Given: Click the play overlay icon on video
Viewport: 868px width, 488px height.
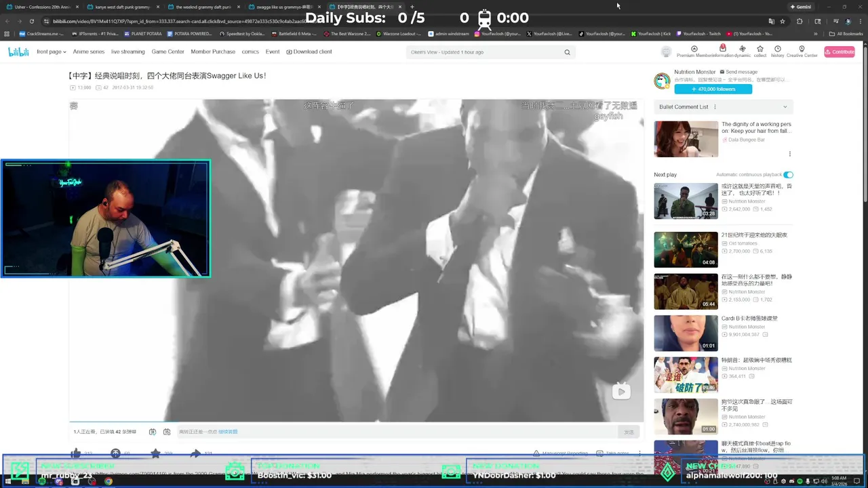Looking at the screenshot, I should pos(621,391).
